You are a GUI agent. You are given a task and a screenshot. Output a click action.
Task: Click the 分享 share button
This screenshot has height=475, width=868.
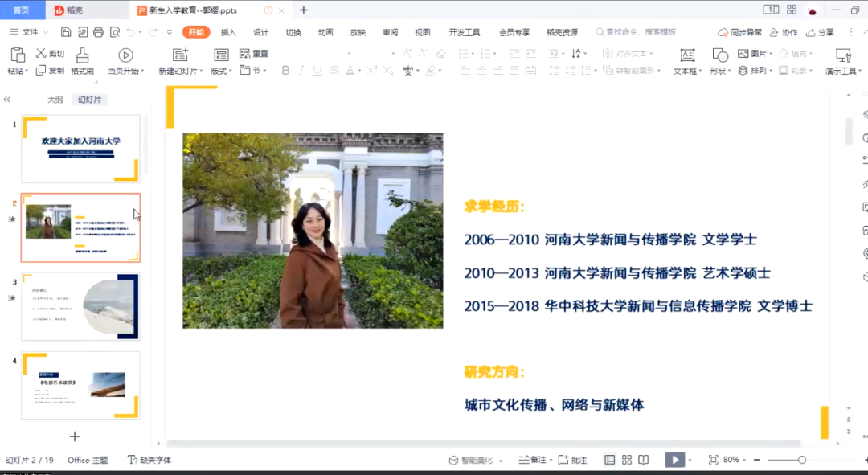pyautogui.click(x=820, y=32)
